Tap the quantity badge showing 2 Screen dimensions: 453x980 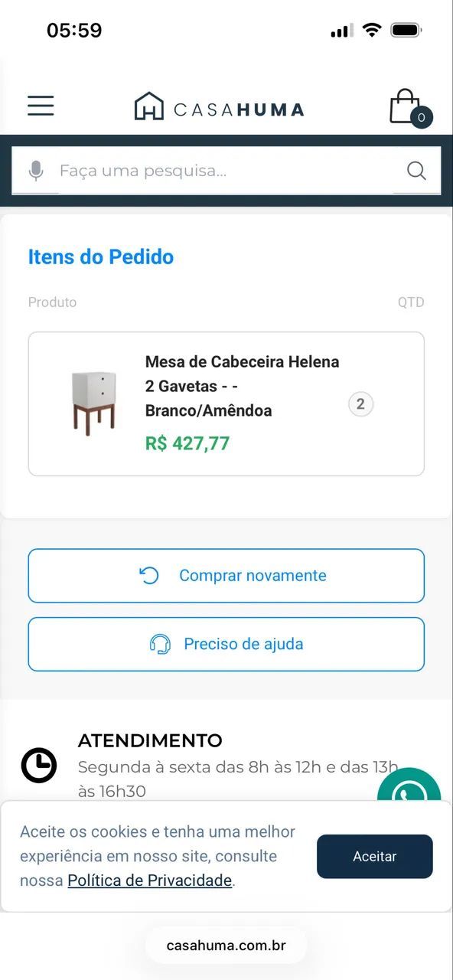[x=360, y=404]
